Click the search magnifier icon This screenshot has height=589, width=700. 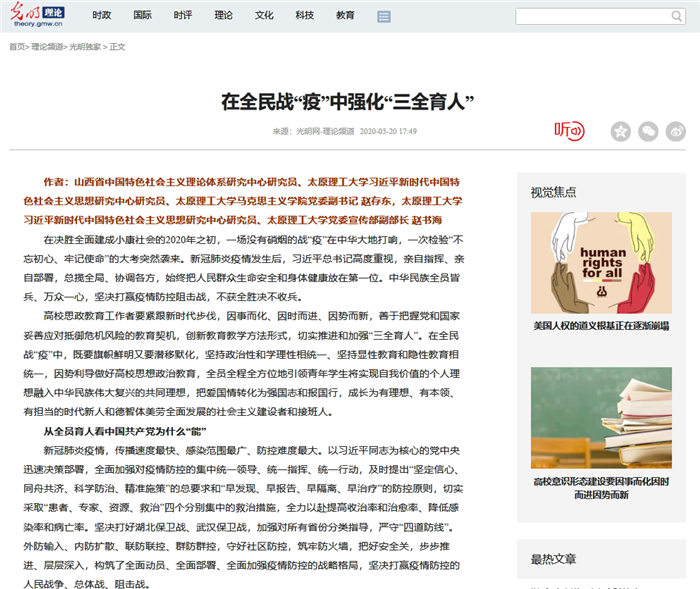(678, 17)
